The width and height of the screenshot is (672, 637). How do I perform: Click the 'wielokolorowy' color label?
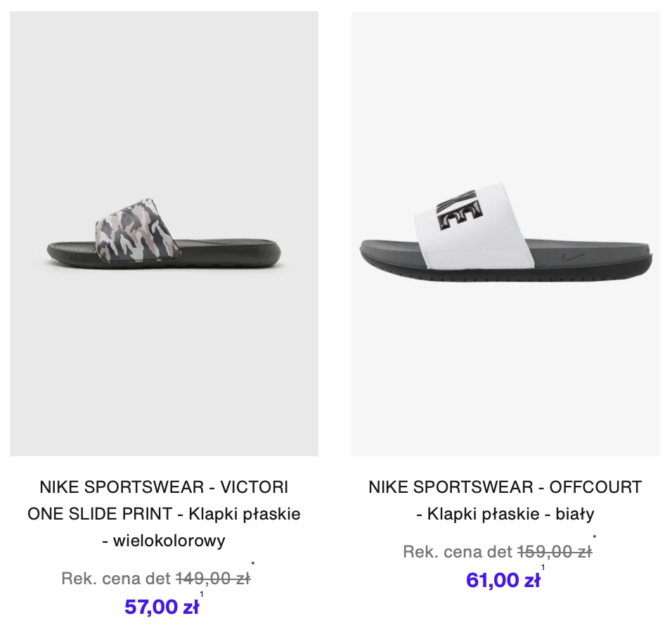coord(169,540)
